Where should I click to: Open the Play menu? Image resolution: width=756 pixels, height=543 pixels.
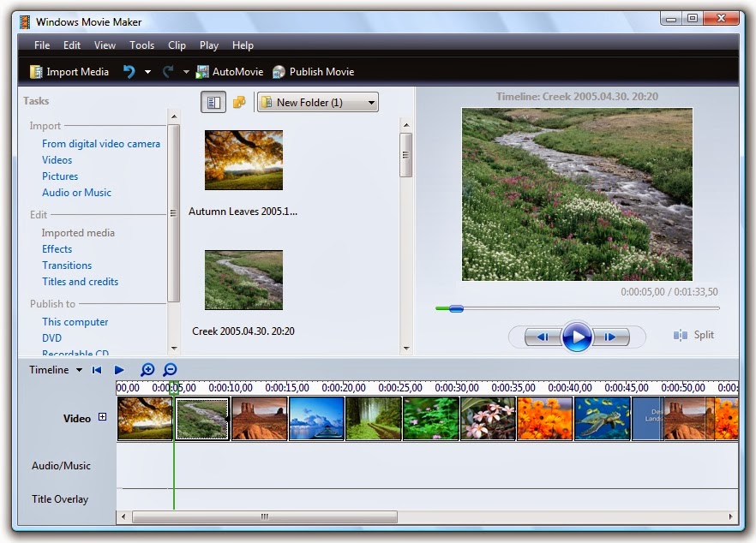209,45
